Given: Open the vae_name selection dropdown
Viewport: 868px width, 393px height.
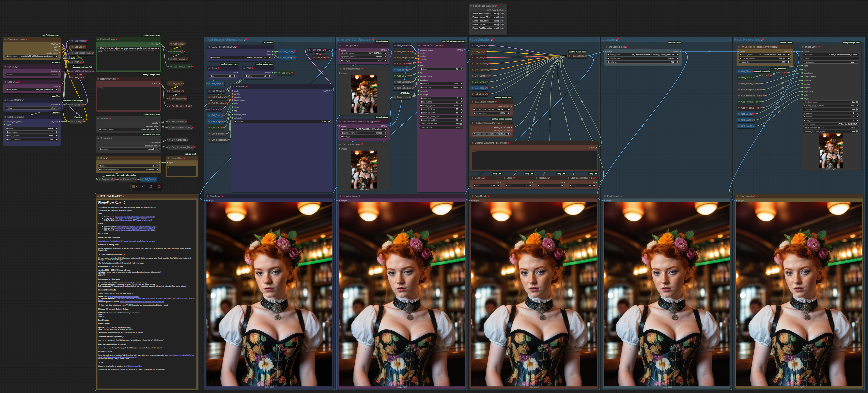Looking at the screenshot, I should (x=32, y=90).
